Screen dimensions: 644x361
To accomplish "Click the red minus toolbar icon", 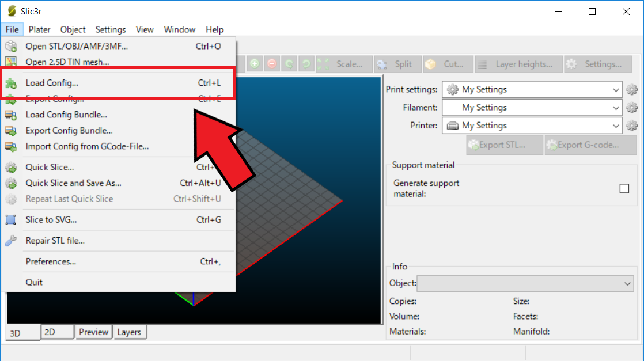I will (x=272, y=64).
